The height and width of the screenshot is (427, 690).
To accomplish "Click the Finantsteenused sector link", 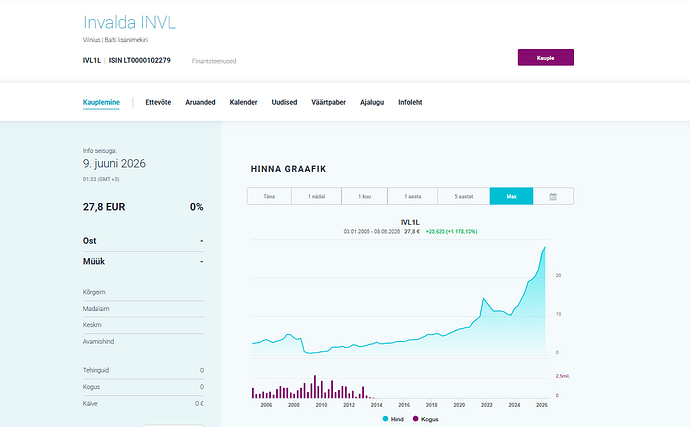I will click(x=214, y=61).
